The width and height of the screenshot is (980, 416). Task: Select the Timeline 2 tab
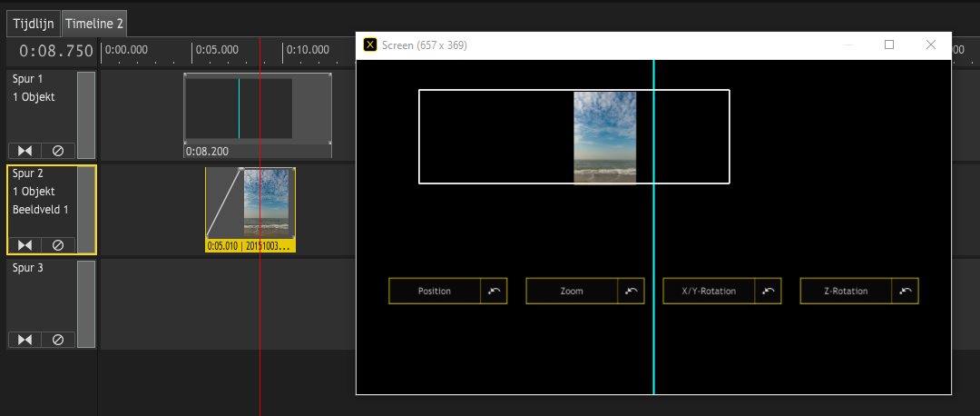click(94, 24)
